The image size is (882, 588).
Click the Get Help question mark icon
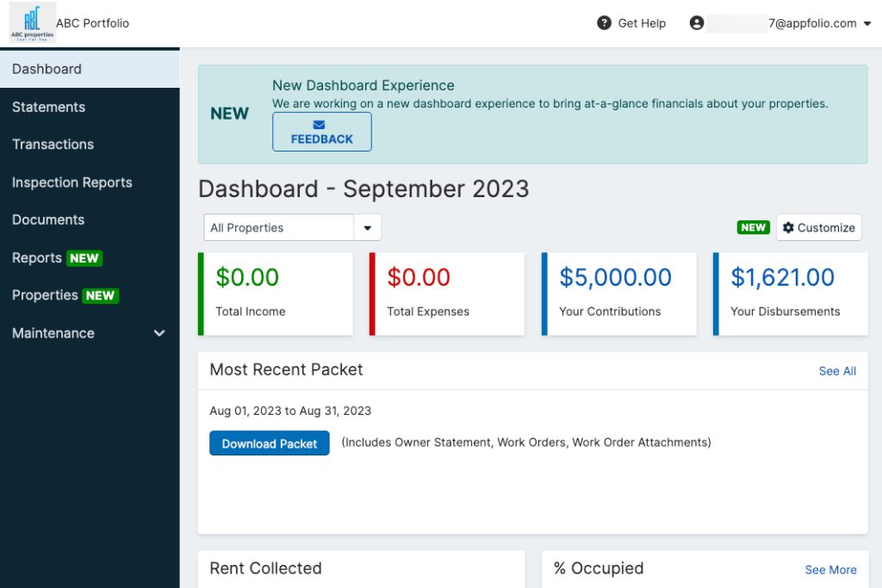[604, 23]
